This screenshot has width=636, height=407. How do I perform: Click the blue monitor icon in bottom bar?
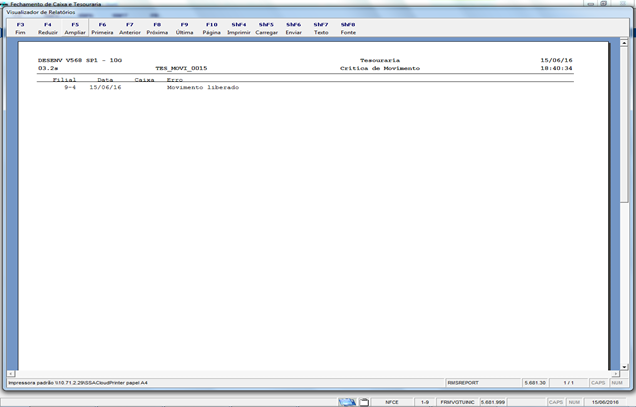pyautogui.click(x=347, y=402)
